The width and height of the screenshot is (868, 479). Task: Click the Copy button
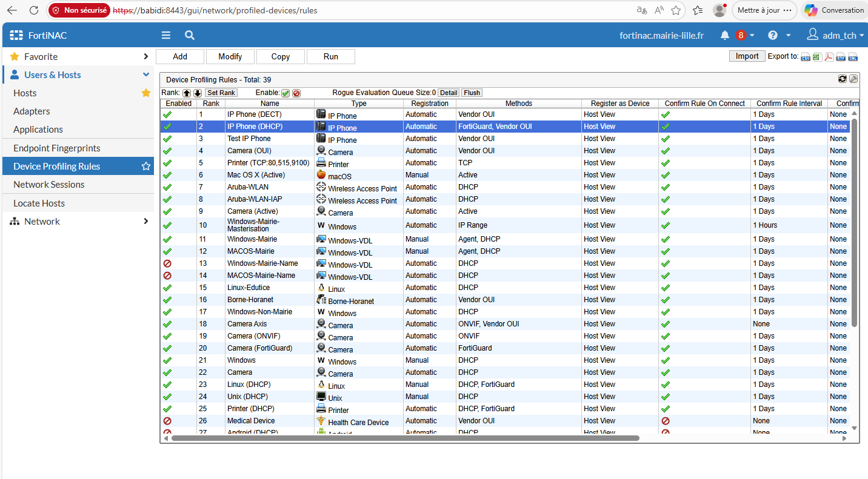[x=281, y=56]
